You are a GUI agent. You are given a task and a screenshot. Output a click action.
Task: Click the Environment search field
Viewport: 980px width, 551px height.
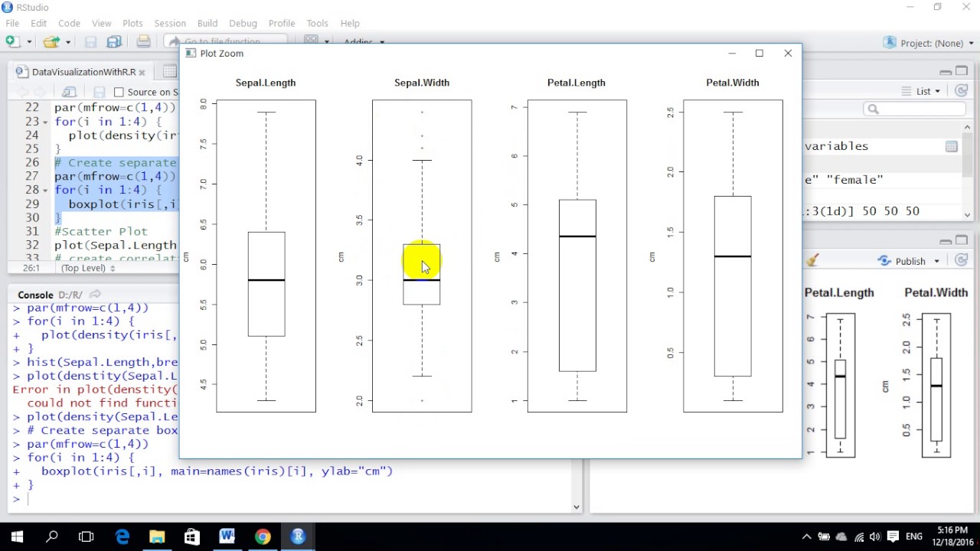click(914, 109)
